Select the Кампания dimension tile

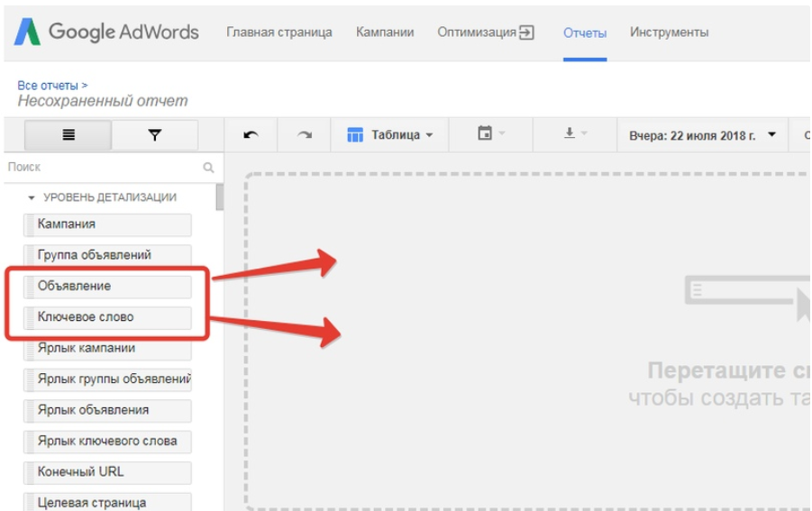coord(108,224)
